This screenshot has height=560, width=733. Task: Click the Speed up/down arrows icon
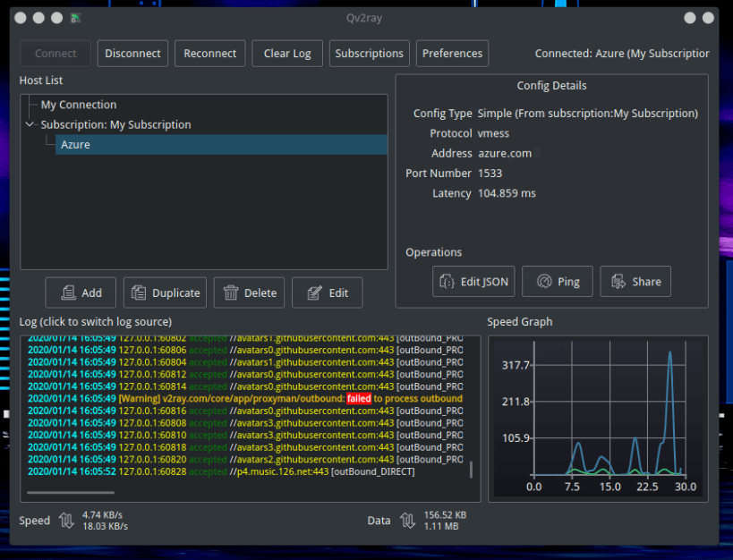point(66,521)
